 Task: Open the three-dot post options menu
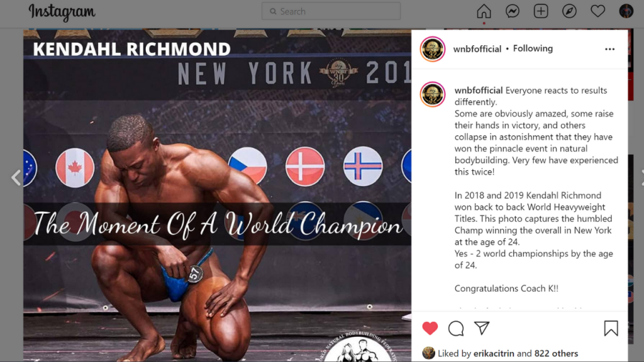[609, 49]
